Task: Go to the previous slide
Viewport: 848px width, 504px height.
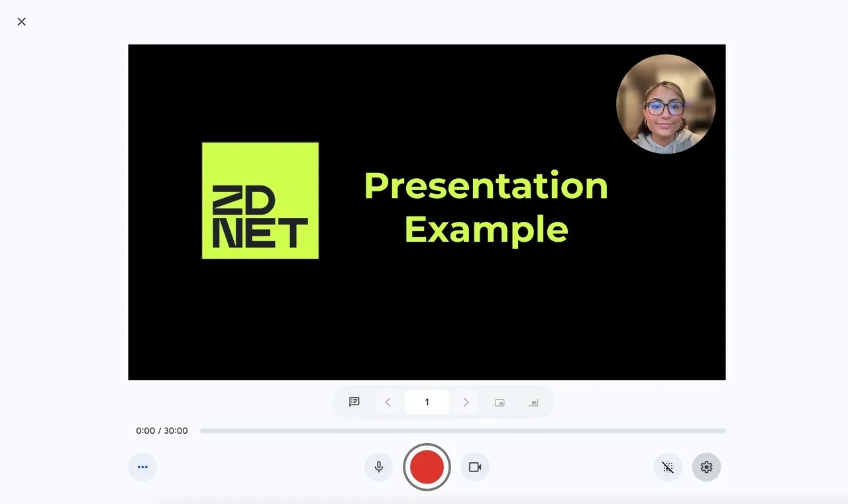Action: [388, 402]
